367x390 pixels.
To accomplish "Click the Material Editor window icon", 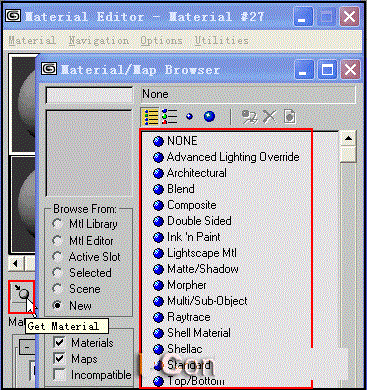I will 13,16.
